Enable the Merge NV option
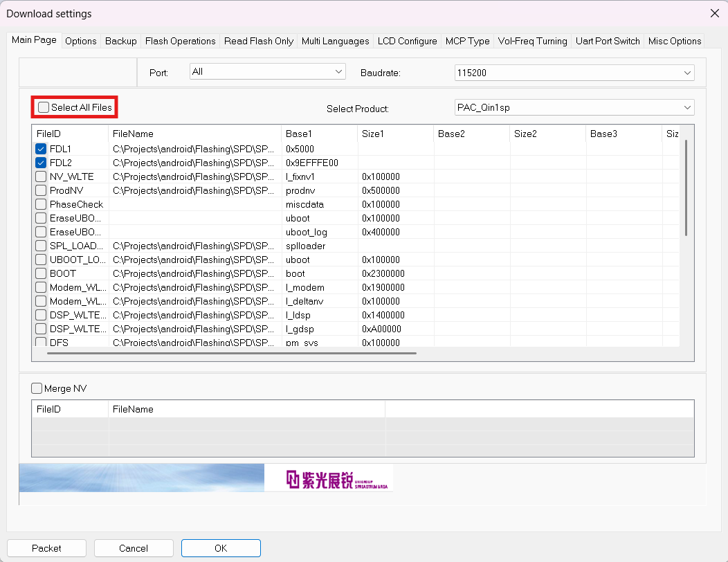728x562 pixels. coord(37,388)
